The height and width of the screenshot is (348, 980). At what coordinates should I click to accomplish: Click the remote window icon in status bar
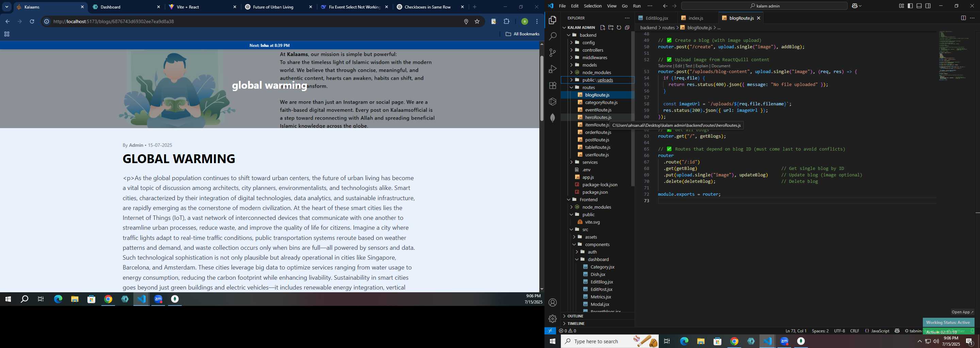click(x=550, y=331)
